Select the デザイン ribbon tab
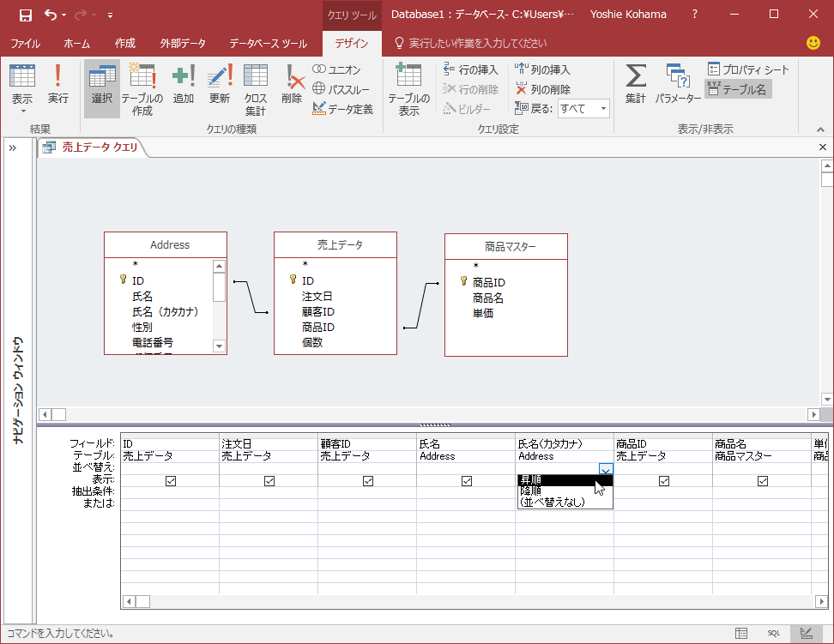This screenshot has width=834, height=644. tap(352, 44)
